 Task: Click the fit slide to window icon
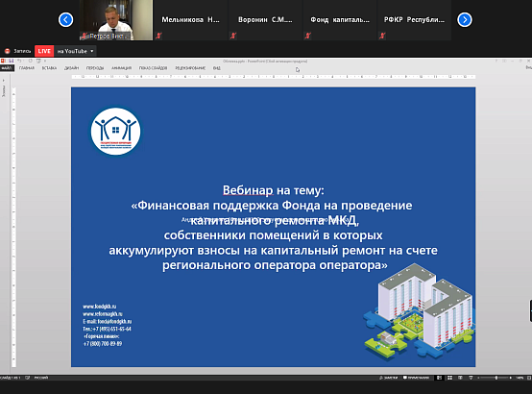529,378
